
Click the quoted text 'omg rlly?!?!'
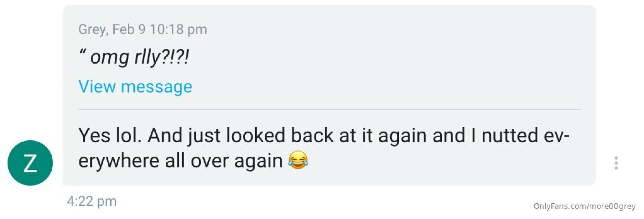(x=139, y=57)
